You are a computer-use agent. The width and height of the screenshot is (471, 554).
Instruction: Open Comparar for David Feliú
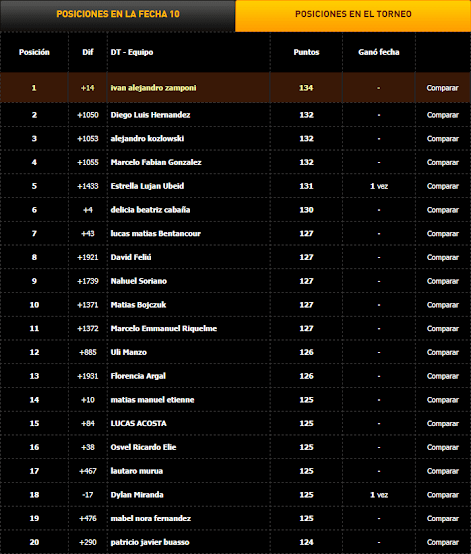442,257
